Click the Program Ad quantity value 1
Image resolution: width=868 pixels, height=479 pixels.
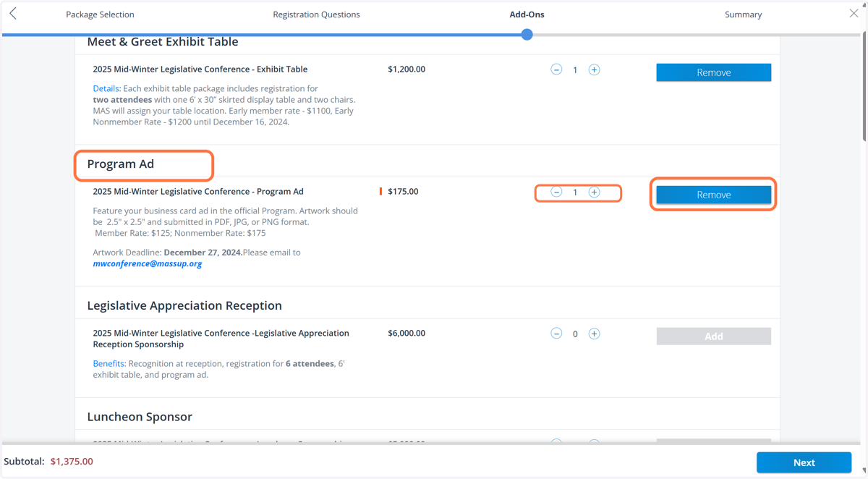click(575, 192)
